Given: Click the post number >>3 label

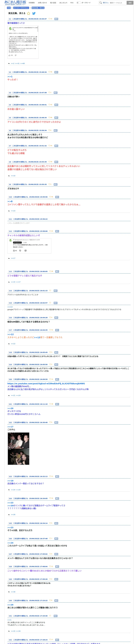Looking at the screenshot, I should [10, 93].
